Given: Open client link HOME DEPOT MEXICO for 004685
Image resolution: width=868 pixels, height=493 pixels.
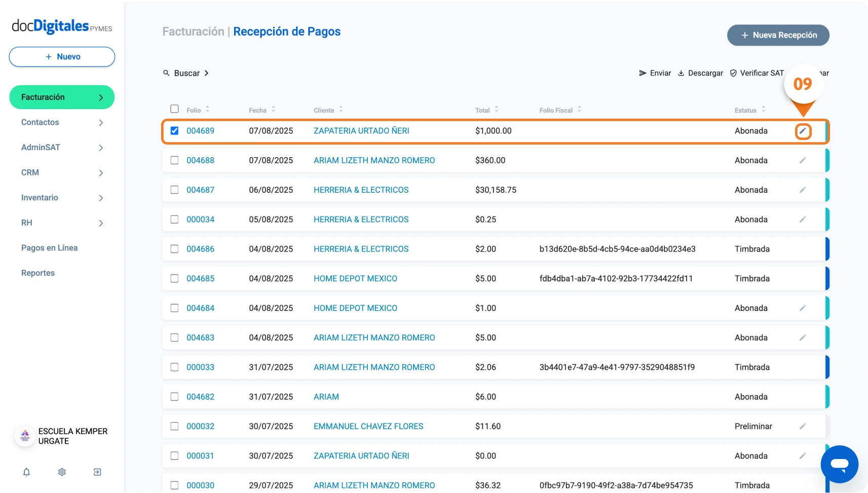Looking at the screenshot, I should click(355, 278).
